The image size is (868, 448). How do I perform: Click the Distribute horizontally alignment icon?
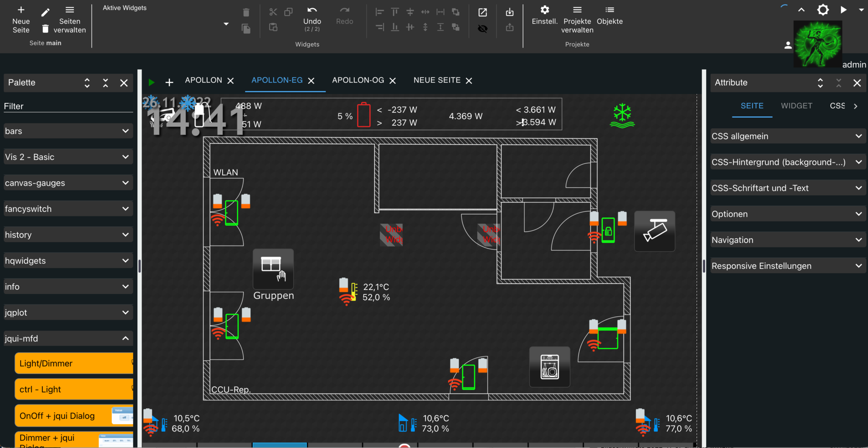tap(425, 12)
